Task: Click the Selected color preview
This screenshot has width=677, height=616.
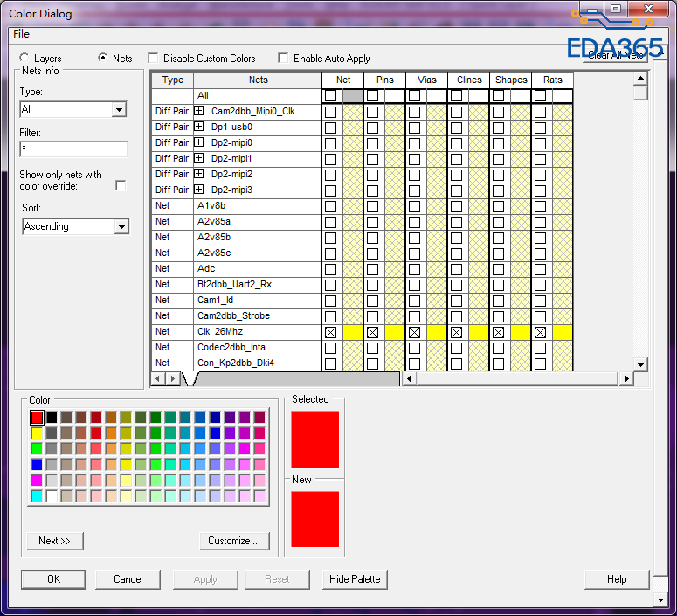Action: point(315,440)
